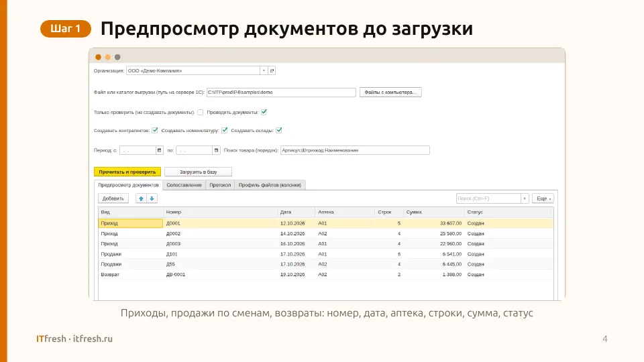Sort by the «Аптека» column header

coord(345,213)
